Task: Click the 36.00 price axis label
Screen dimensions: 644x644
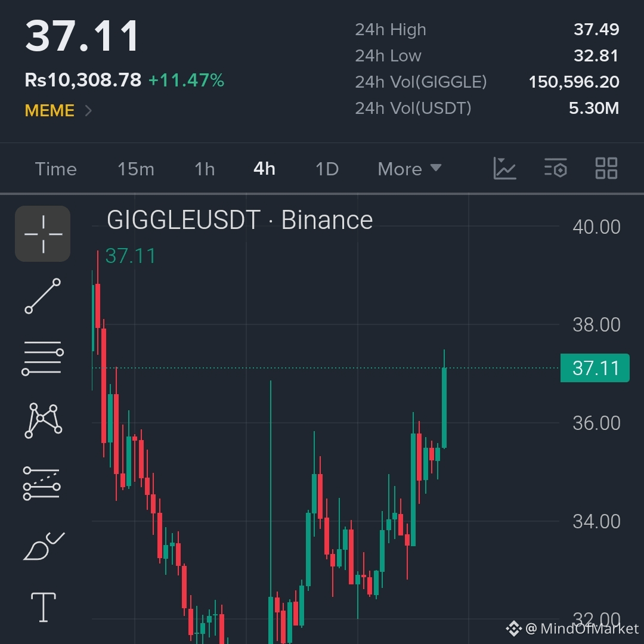Action: point(596,423)
